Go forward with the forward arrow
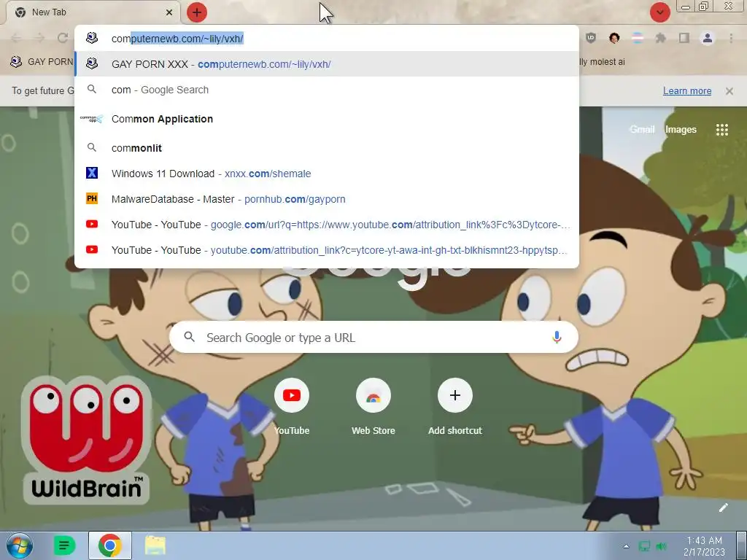The height and width of the screenshot is (560, 747). (x=39, y=38)
